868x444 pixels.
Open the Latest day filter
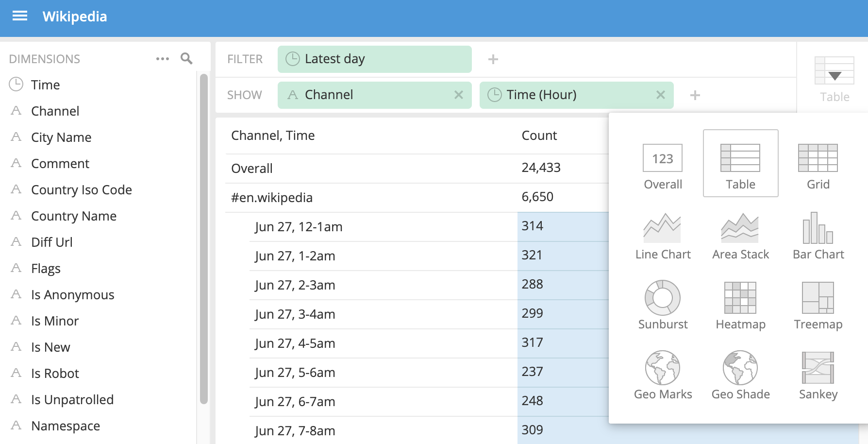[x=374, y=59]
